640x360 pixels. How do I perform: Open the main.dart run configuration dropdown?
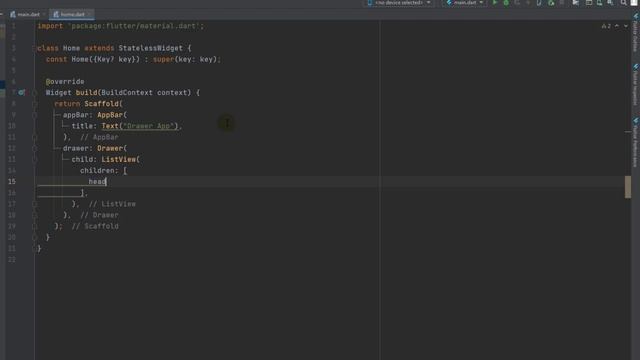point(465,3)
